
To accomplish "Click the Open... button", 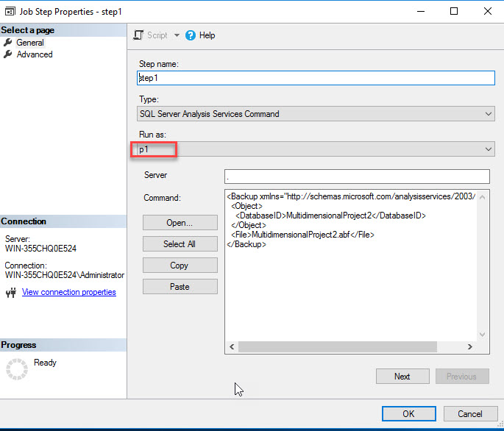I will tap(180, 223).
